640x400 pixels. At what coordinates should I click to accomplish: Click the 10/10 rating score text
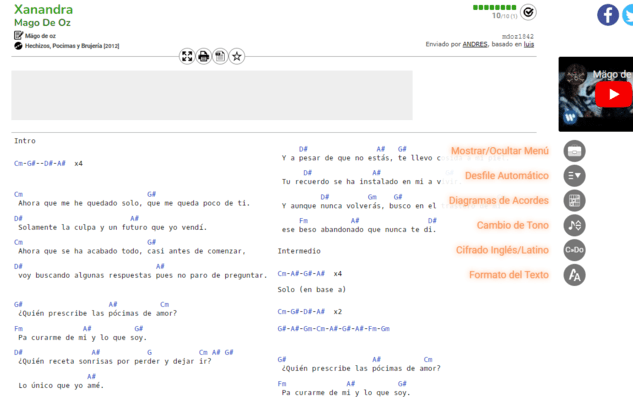(504, 16)
